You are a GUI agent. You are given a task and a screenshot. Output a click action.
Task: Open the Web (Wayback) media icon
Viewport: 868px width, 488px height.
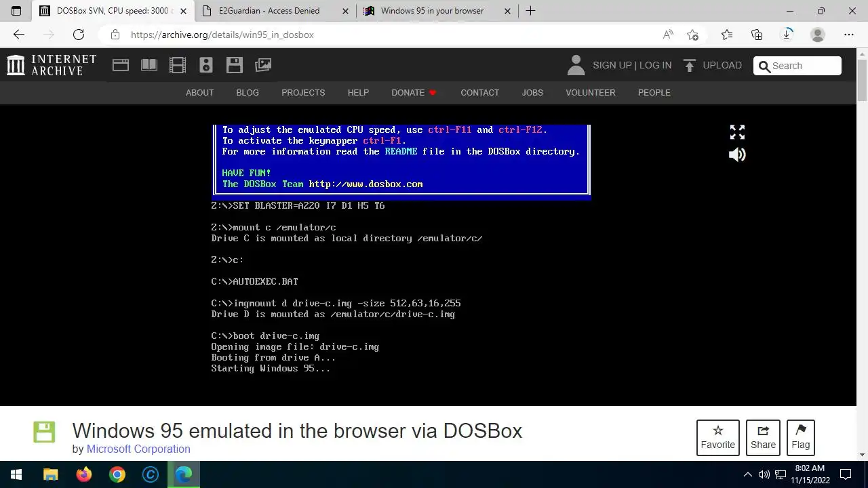121,65
